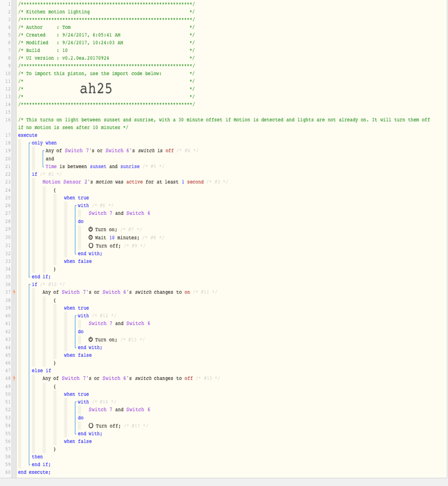Click the 'if' statement labeled #10

pyautogui.click(x=34, y=284)
